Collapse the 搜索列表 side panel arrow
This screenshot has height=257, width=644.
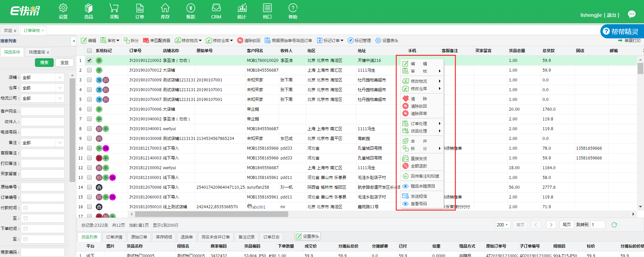point(74,41)
